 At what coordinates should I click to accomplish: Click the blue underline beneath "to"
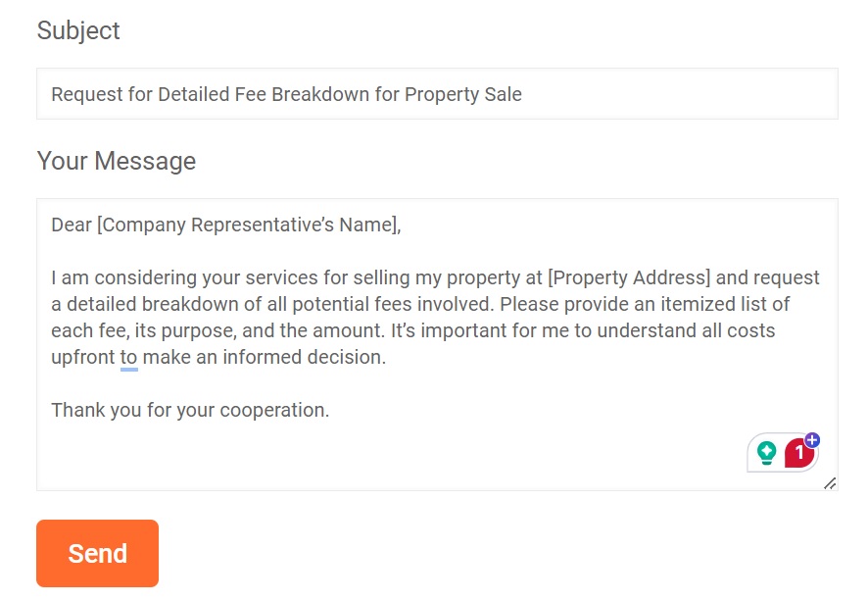pos(128,370)
